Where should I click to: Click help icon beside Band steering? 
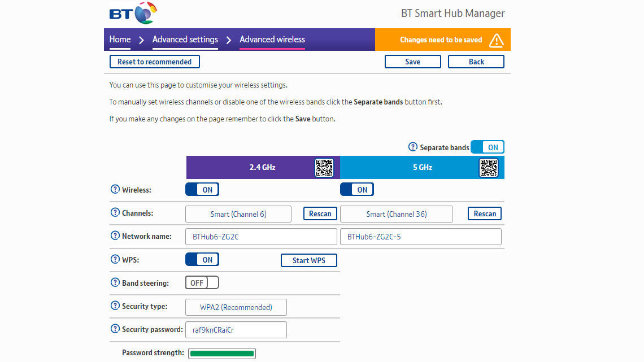pos(115,282)
